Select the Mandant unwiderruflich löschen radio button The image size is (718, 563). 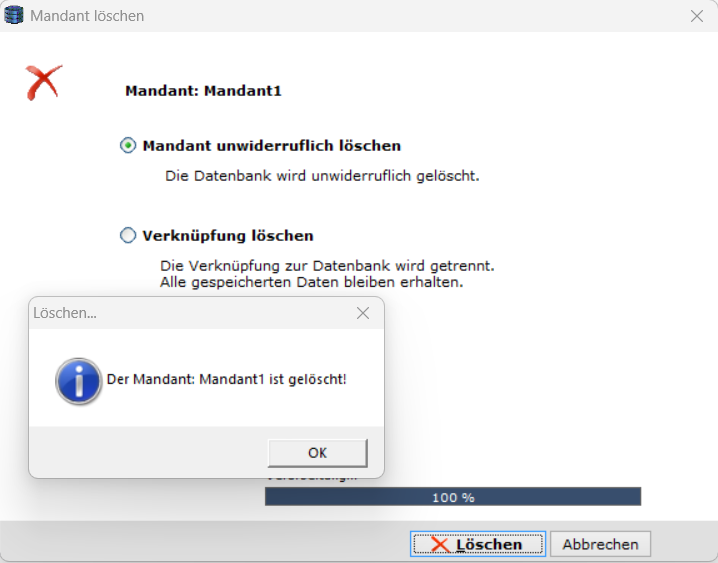pyautogui.click(x=128, y=146)
